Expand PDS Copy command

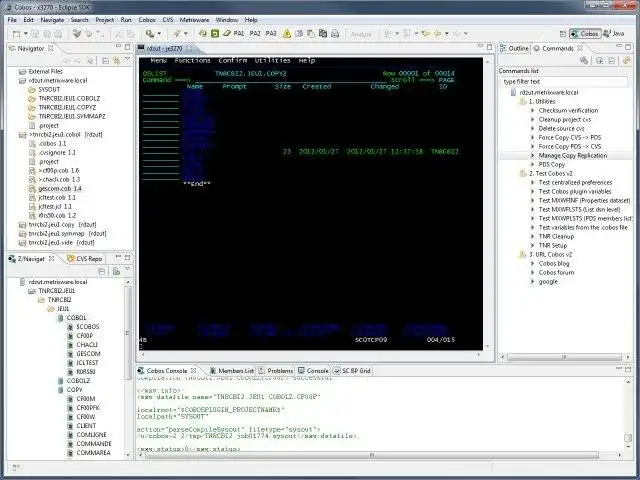[532, 164]
